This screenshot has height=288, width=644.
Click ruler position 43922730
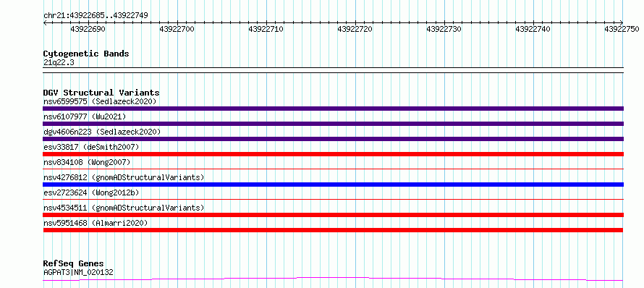(x=444, y=29)
